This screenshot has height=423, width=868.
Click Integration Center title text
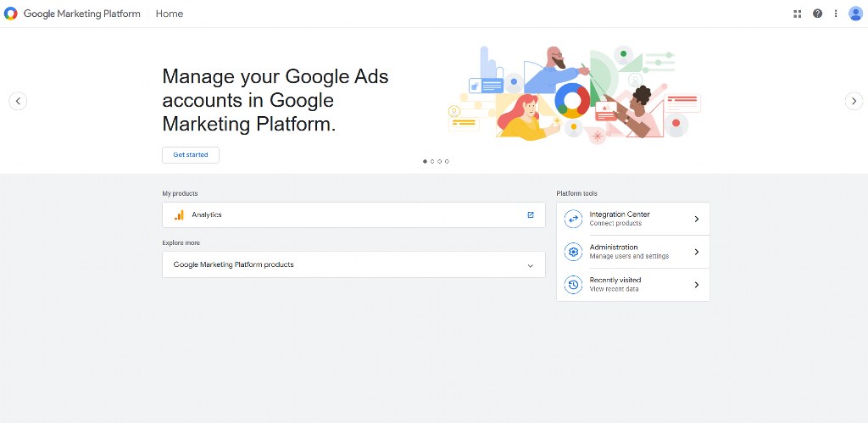[x=620, y=214]
